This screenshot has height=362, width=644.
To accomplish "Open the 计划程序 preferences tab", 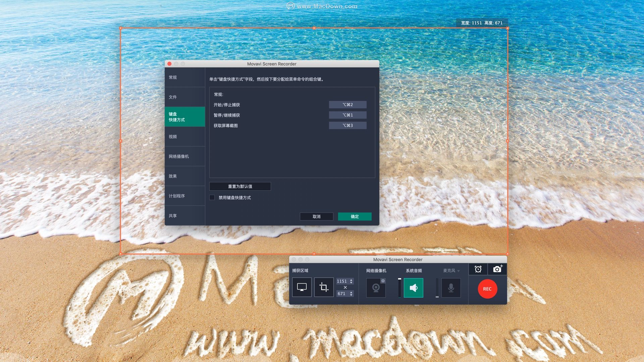I will [x=185, y=196].
